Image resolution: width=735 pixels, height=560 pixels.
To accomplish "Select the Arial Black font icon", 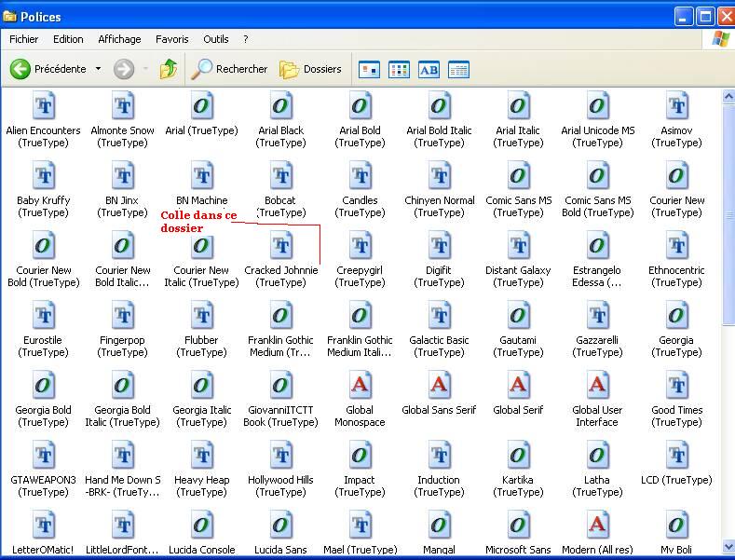I will (281, 105).
